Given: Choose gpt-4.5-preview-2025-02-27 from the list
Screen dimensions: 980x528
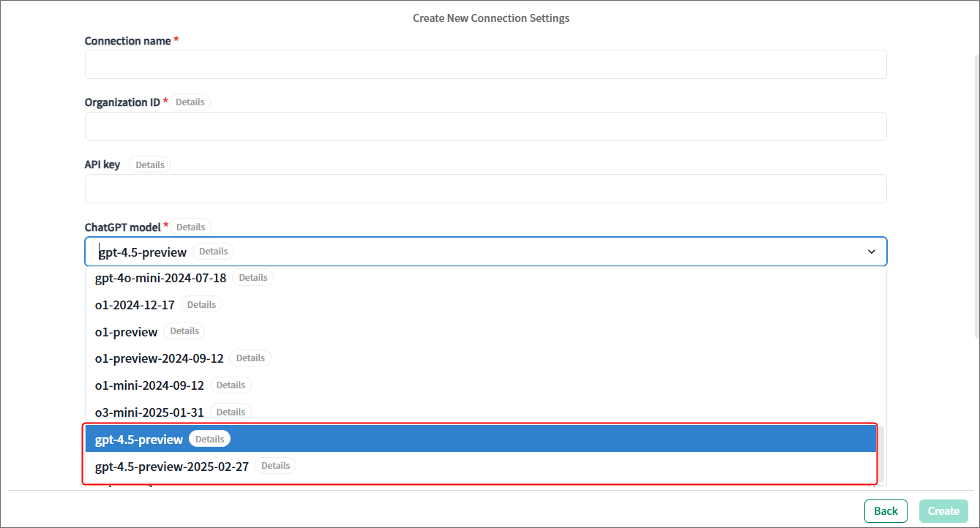Looking at the screenshot, I should click(x=481, y=466).
